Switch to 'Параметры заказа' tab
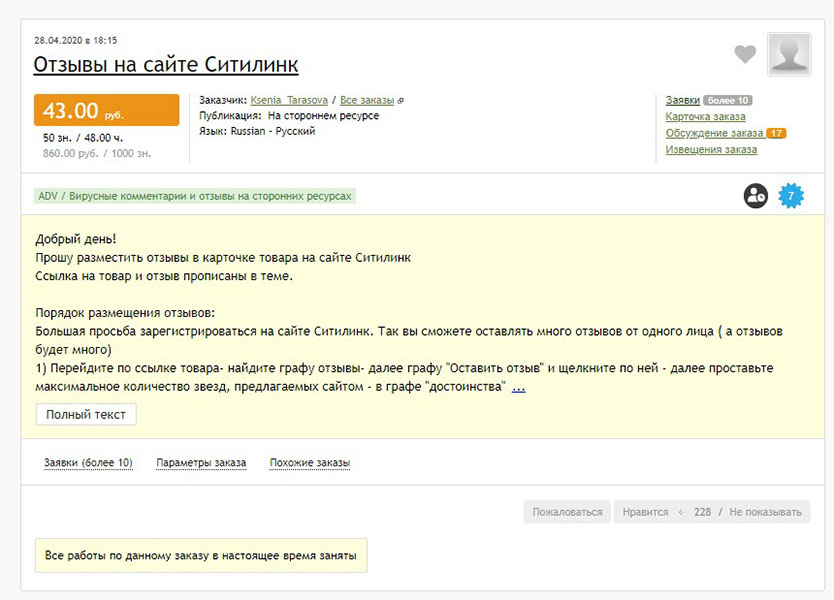 (201, 463)
